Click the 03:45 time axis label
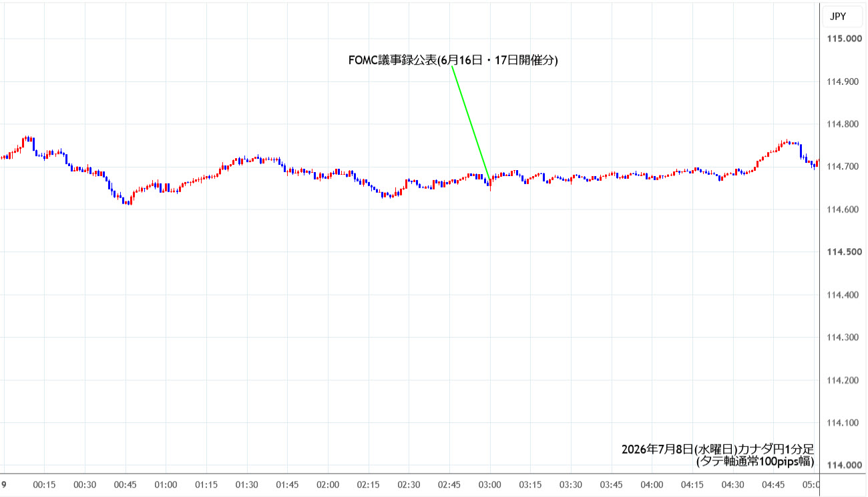Screen dimensions: 868x497 coord(612,485)
